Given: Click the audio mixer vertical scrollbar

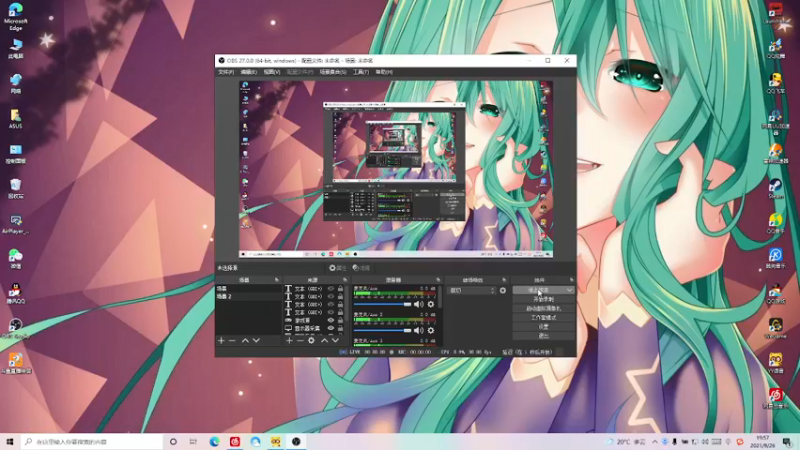Looking at the screenshot, I should (x=440, y=296).
